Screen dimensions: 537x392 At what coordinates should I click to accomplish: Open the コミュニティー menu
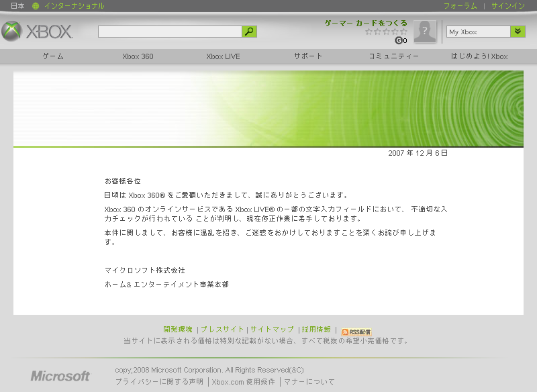click(x=393, y=56)
